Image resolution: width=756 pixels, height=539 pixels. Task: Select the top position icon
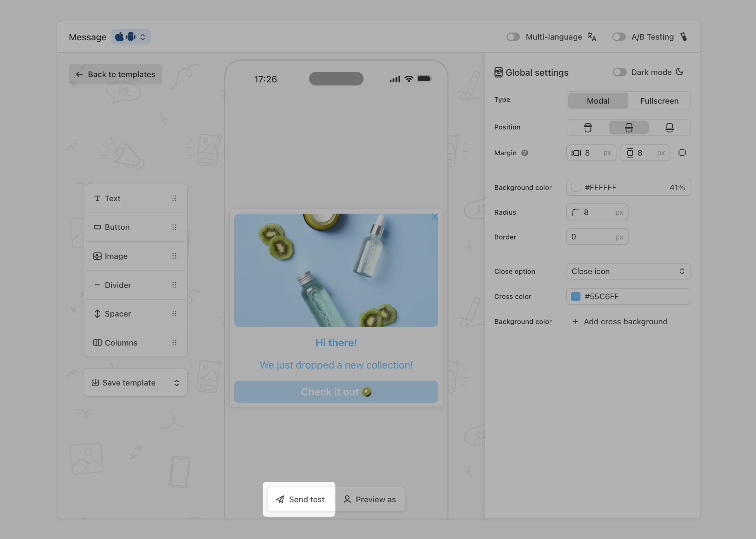588,128
